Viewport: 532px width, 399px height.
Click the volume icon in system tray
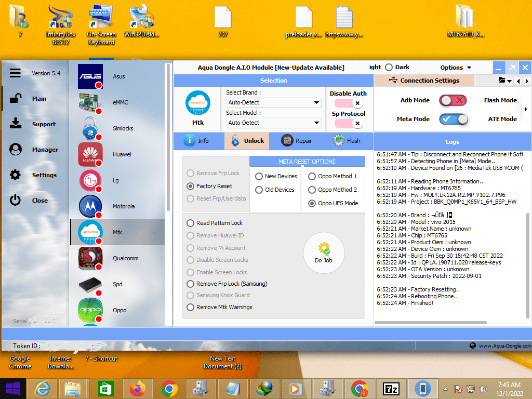pyautogui.click(x=482, y=389)
